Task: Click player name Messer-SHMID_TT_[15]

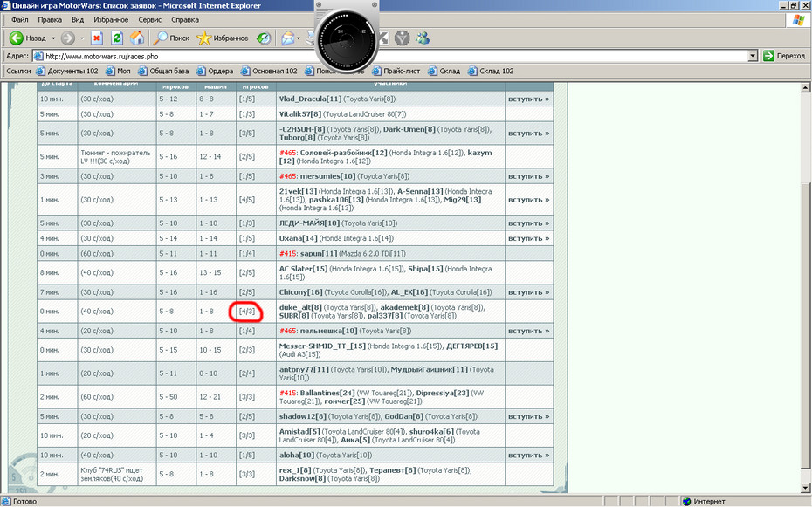Action: pos(322,346)
